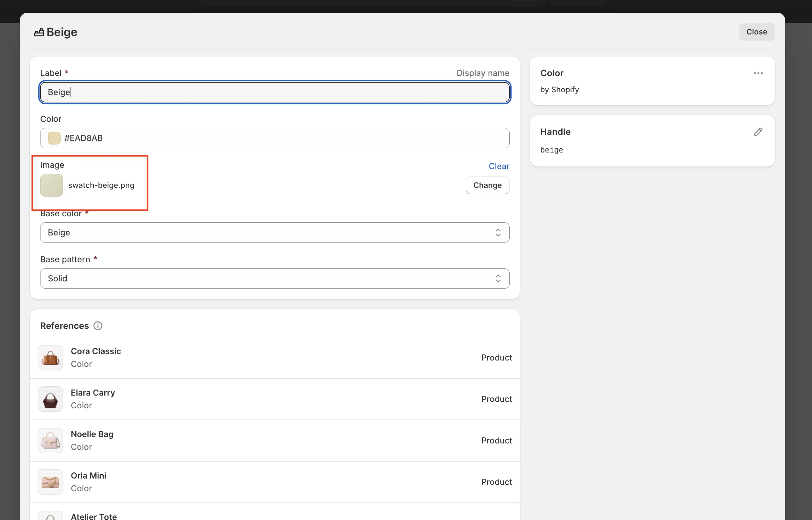Open the Elara Carry reference row
The image size is (812, 520).
point(274,399)
